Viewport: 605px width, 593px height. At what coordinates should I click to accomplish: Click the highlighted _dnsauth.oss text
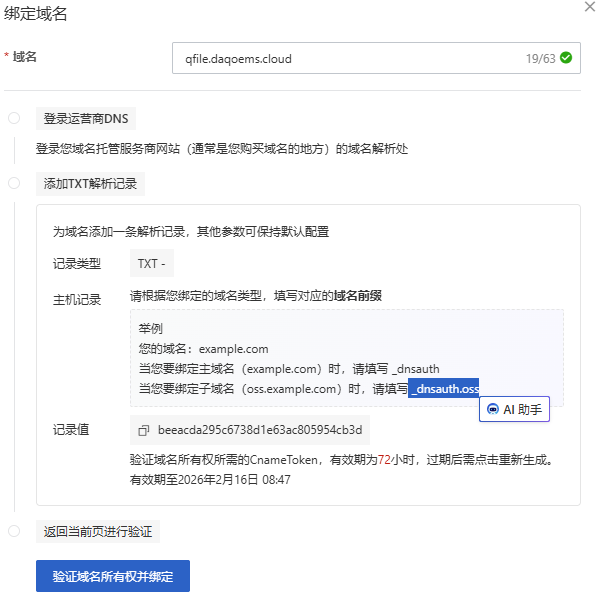444,388
